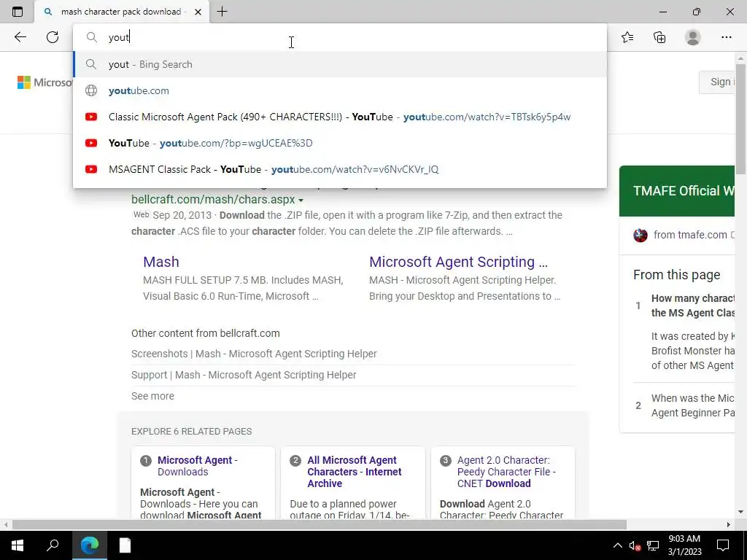Open Settings and more ellipsis menu
The image size is (747, 560).
pyautogui.click(x=726, y=37)
